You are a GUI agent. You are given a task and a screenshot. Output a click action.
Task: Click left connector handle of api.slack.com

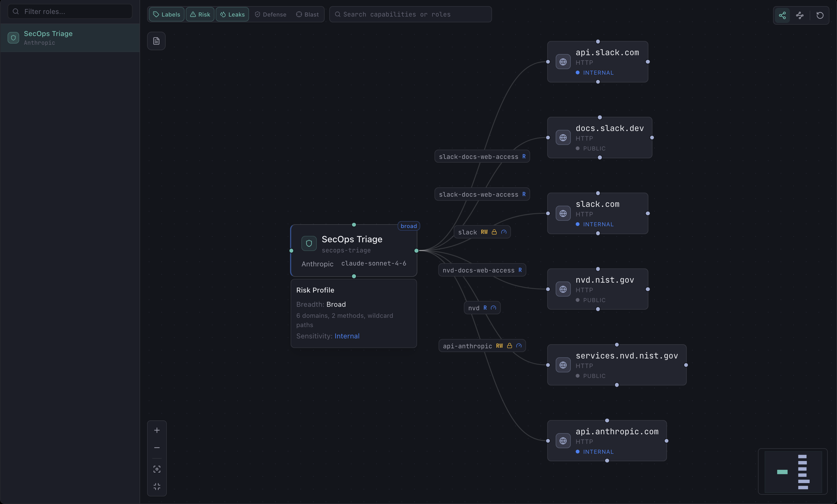(548, 62)
